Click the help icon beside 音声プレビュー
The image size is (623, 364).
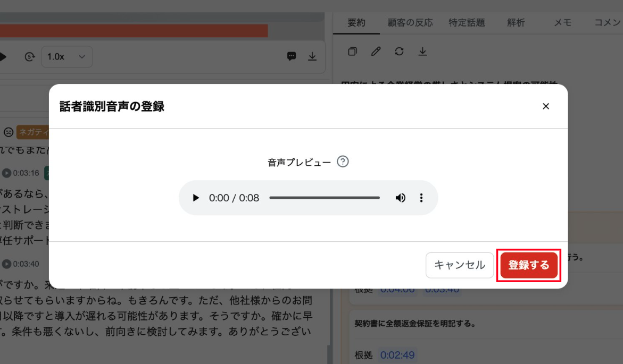point(343,162)
